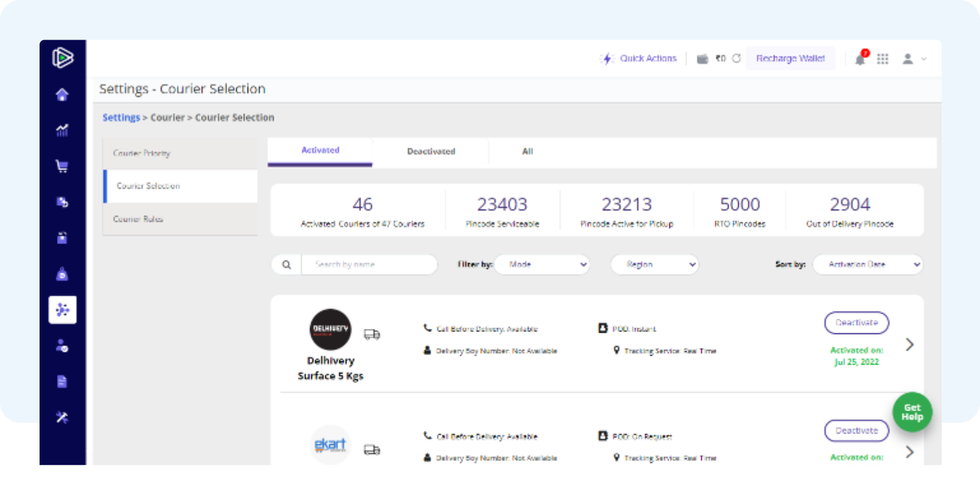Click the app logo in the sidebar
The image size is (980, 500).
63,58
